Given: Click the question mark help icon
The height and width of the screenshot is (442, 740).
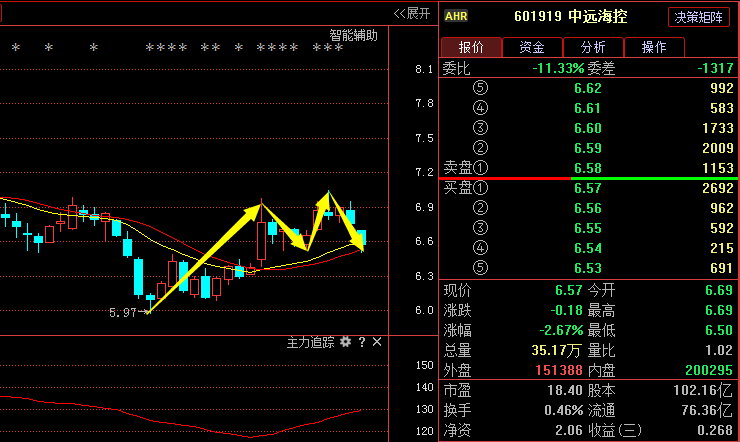Looking at the screenshot, I should [362, 342].
